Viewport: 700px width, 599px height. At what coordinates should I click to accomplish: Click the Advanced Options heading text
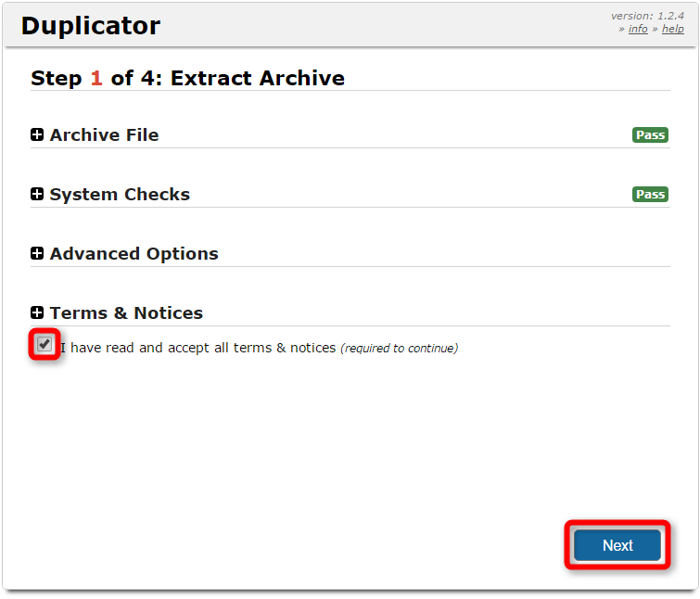pyautogui.click(x=134, y=253)
